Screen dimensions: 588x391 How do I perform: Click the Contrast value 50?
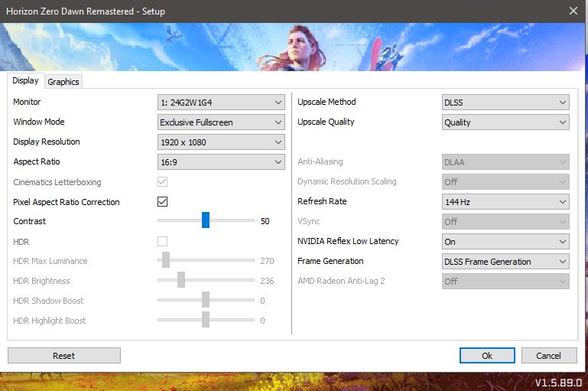(265, 221)
